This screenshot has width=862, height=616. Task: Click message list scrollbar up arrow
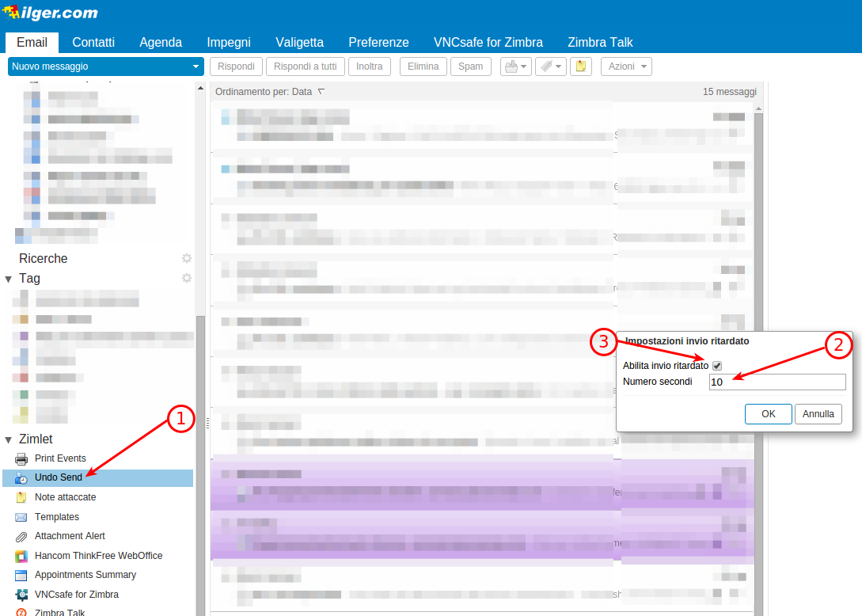758,109
